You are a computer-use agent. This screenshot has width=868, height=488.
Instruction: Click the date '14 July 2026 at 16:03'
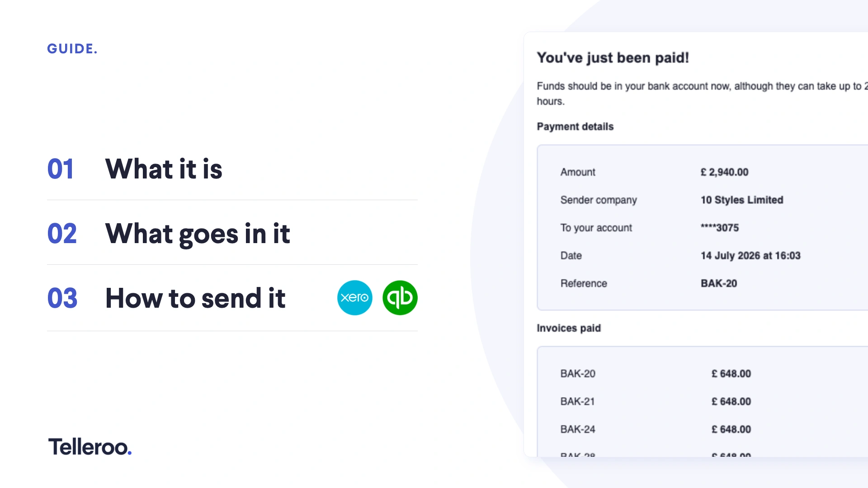[750, 256]
